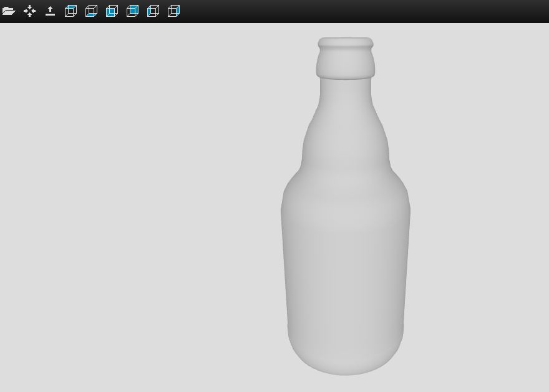Click the upload arrow icon
The image size is (549, 392).
click(50, 11)
